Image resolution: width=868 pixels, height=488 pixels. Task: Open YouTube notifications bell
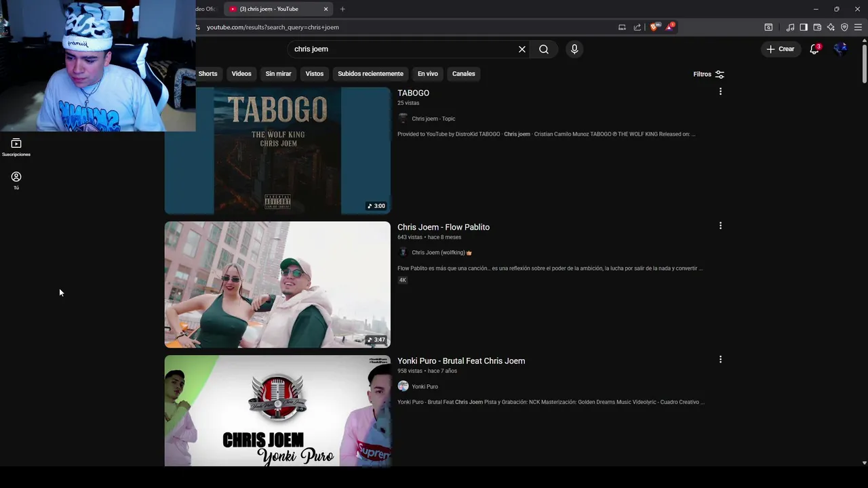tap(814, 49)
